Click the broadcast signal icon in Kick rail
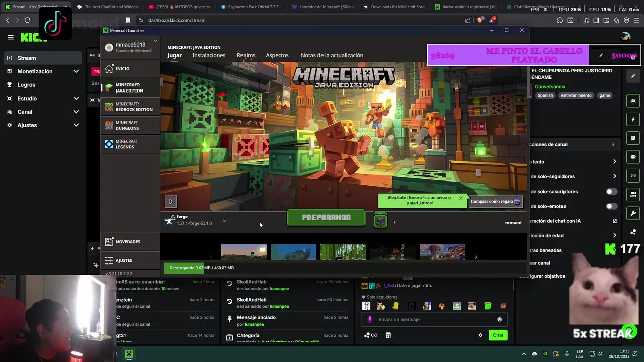 (x=633, y=175)
